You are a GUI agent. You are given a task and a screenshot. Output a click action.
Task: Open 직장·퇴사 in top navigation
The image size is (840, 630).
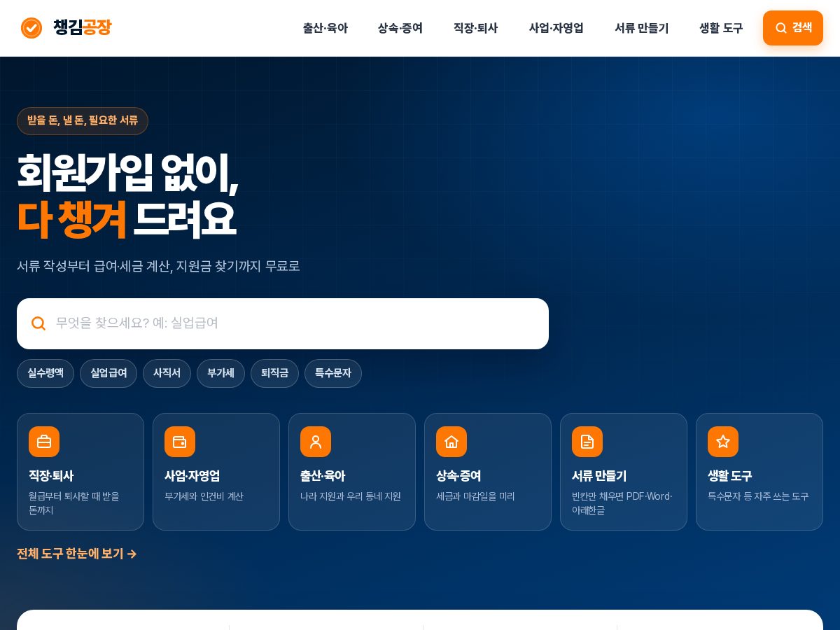[x=476, y=28]
